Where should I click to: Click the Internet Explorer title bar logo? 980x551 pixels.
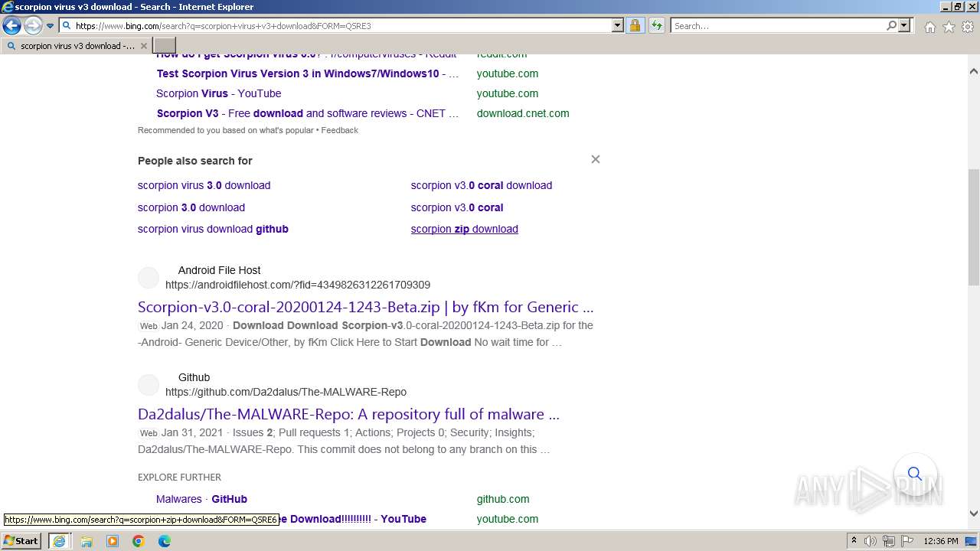pos(8,7)
